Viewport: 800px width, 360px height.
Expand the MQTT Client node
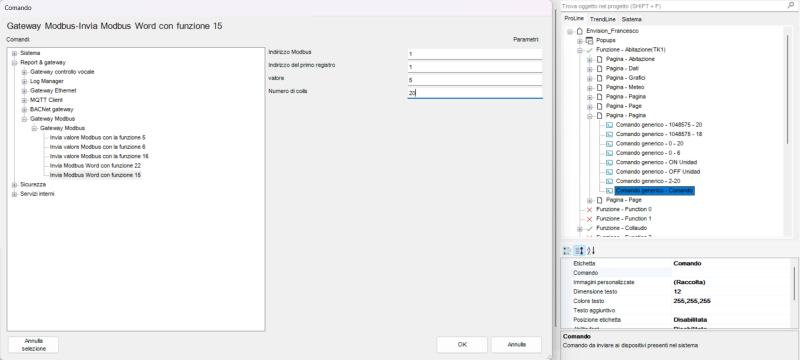(x=24, y=100)
